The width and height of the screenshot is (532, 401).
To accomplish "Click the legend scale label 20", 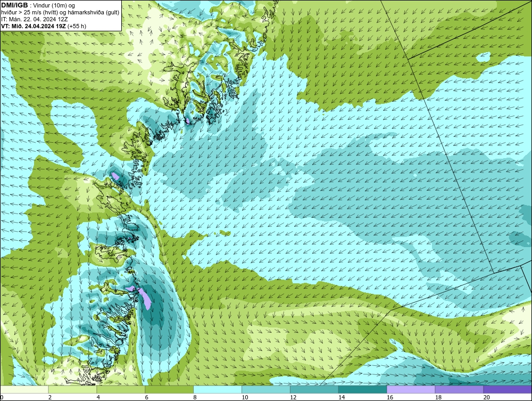I will pos(487,397).
